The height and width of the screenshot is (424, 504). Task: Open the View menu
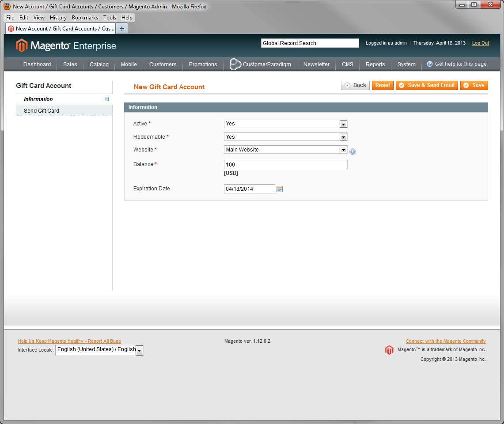[39, 18]
